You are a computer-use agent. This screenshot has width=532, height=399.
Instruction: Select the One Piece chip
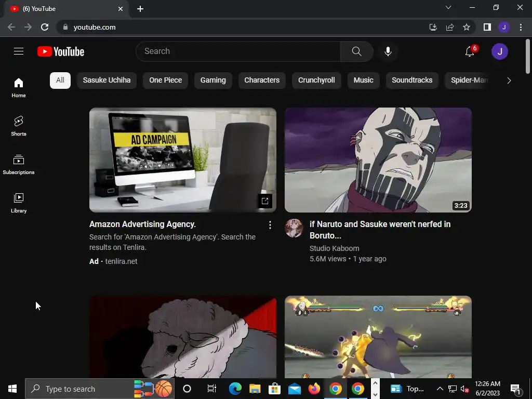pos(166,81)
